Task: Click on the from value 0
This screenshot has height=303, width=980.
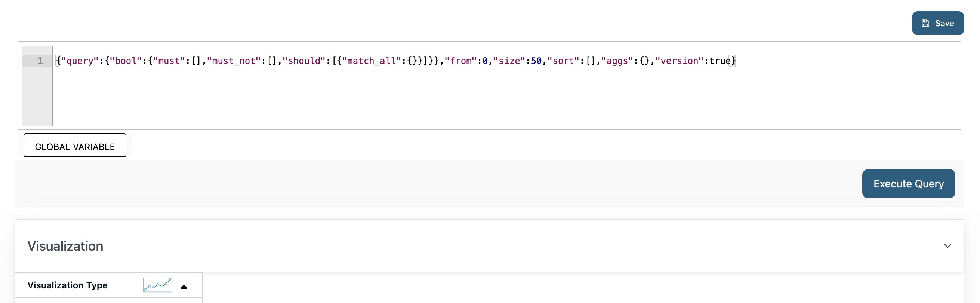Action: (485, 61)
